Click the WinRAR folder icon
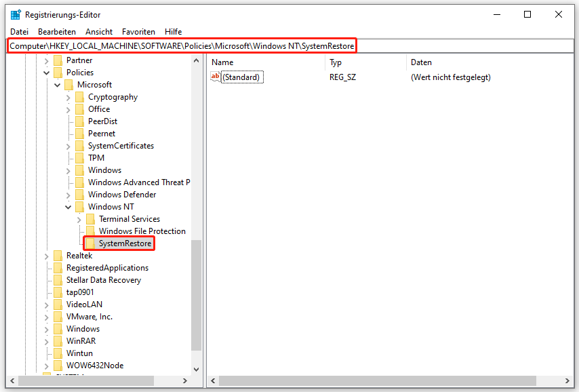The image size is (579, 392). coord(58,340)
